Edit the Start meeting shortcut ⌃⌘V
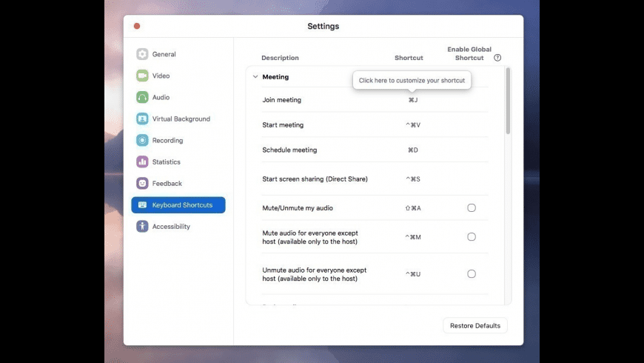644x363 pixels. coord(413,125)
